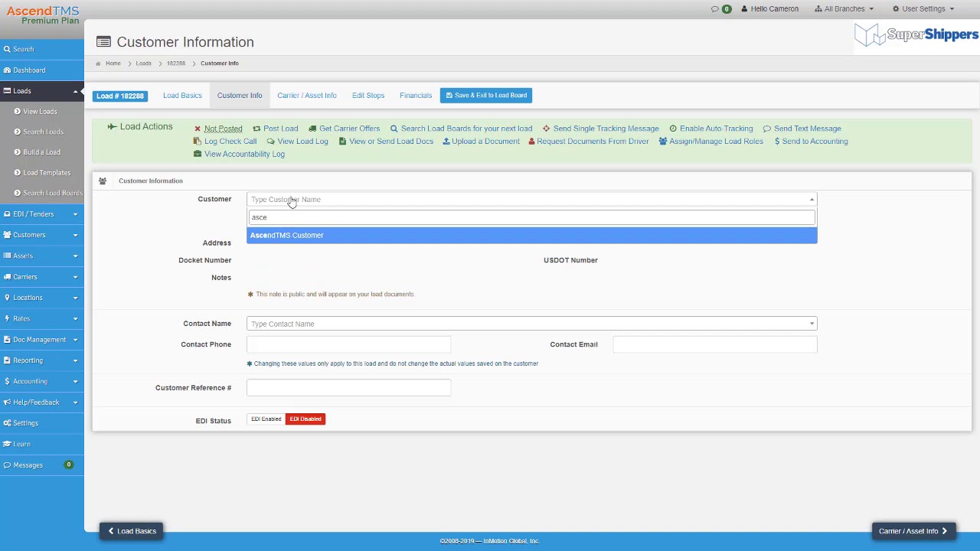Switch to the Edit Stops tab
The height and width of the screenshot is (551, 980).
pos(368,96)
